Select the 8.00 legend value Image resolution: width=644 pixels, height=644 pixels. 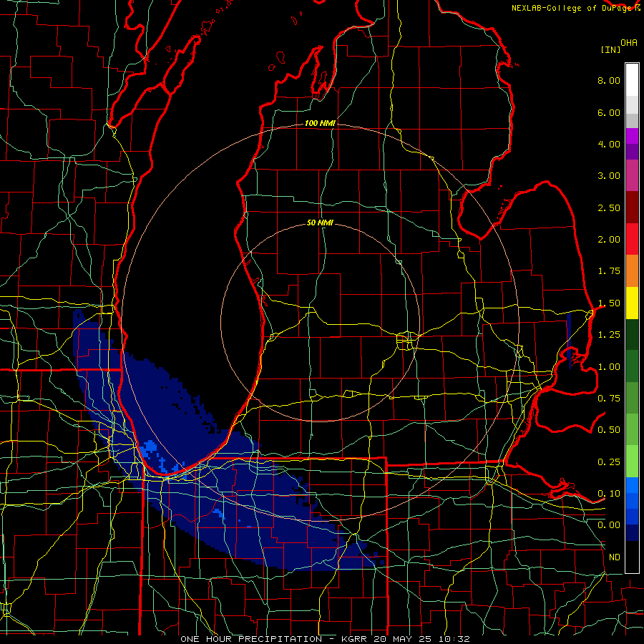coord(609,80)
